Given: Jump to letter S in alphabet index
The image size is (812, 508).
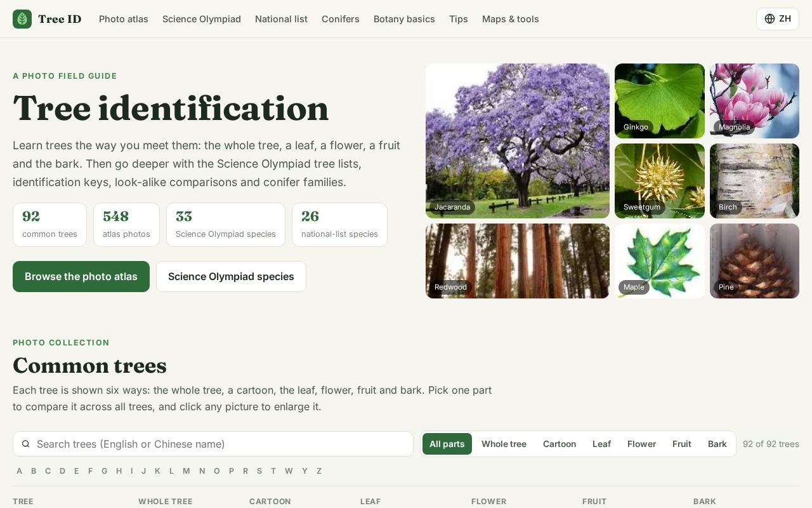Looking at the screenshot, I should [x=259, y=471].
